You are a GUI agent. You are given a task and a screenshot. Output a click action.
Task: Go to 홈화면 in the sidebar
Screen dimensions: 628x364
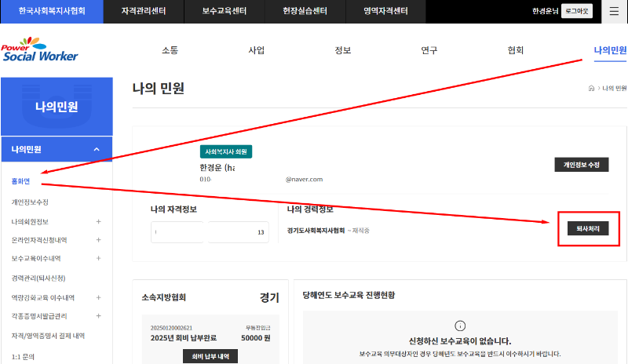(x=20, y=181)
